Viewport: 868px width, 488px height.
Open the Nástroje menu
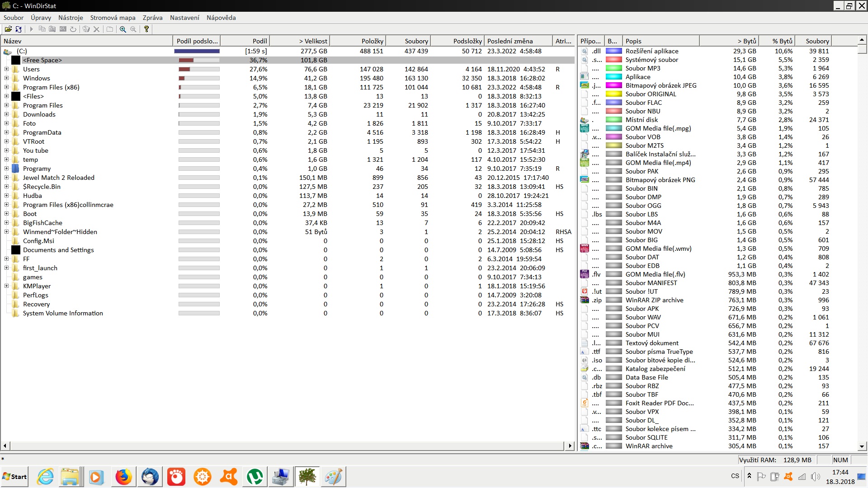pyautogui.click(x=71, y=18)
